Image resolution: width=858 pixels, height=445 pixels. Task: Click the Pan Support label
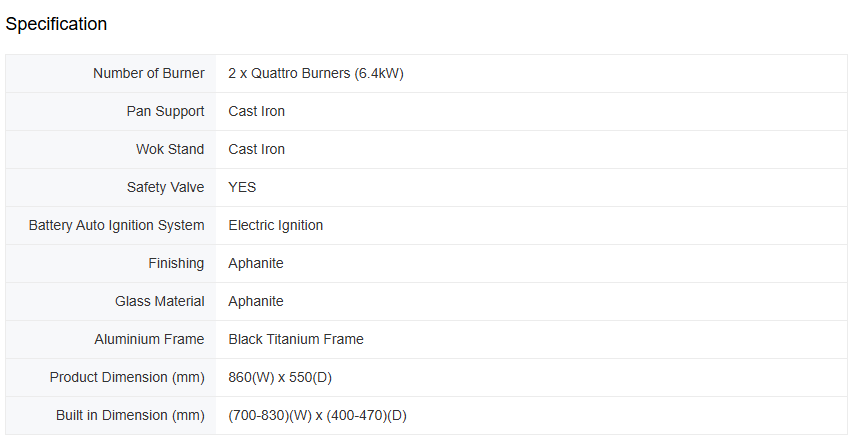click(165, 111)
